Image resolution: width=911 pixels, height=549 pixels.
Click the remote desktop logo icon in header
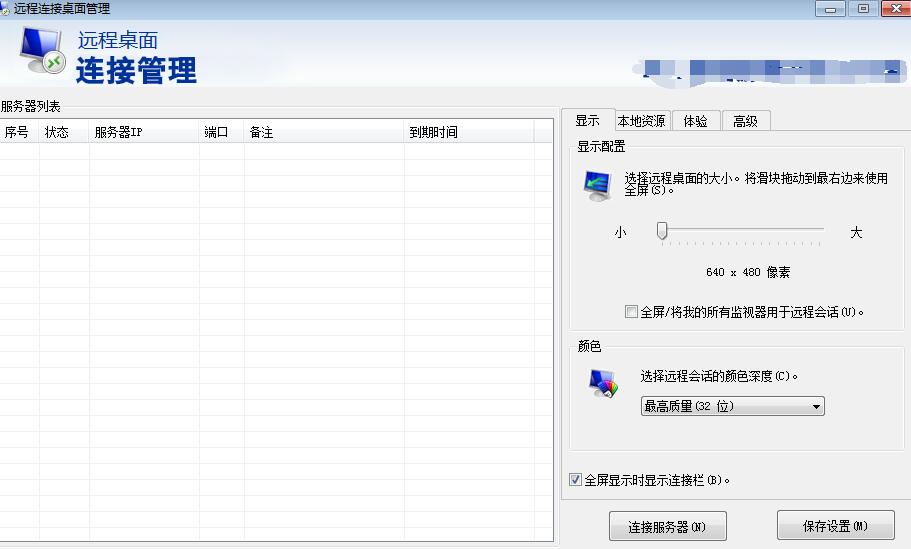point(42,49)
